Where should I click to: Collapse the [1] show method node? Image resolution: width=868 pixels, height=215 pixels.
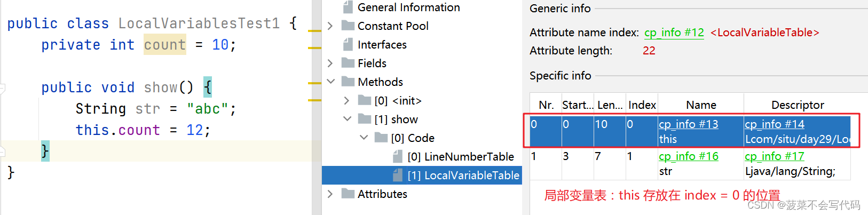pyautogui.click(x=347, y=119)
